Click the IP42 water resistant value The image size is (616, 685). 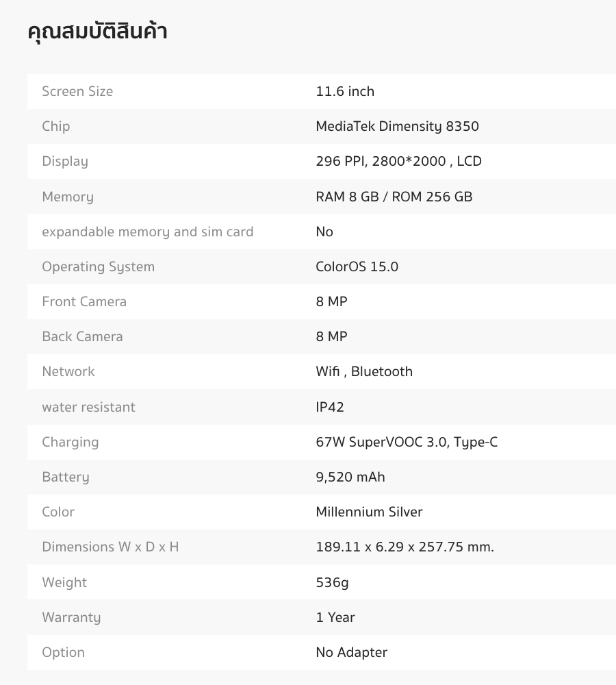click(x=330, y=407)
